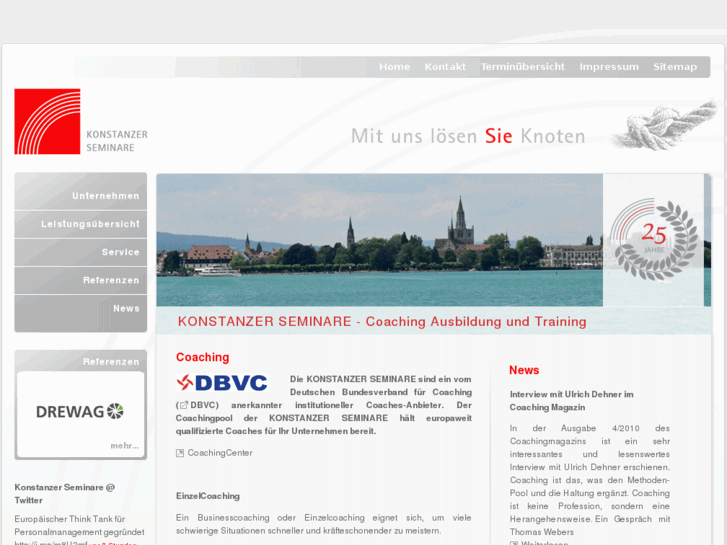Screen dimensions: 727x545
Task: Click 'KONSTANZER SEMINARE - Coaching Ausbildung und Training' title
Action: point(382,321)
